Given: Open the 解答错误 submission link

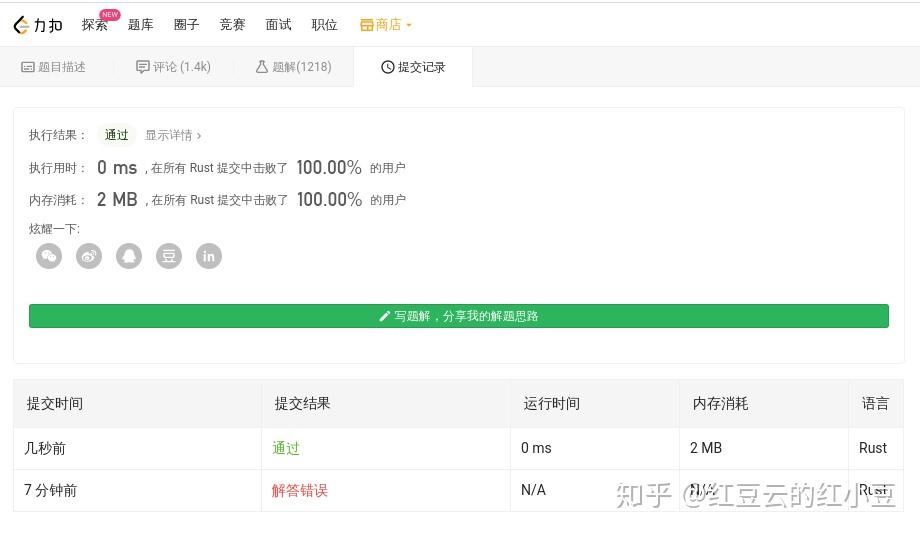Looking at the screenshot, I should (300, 490).
